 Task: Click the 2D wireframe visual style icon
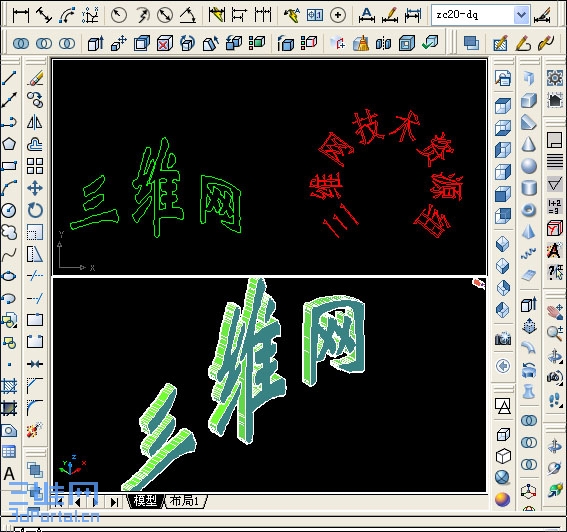503,406
